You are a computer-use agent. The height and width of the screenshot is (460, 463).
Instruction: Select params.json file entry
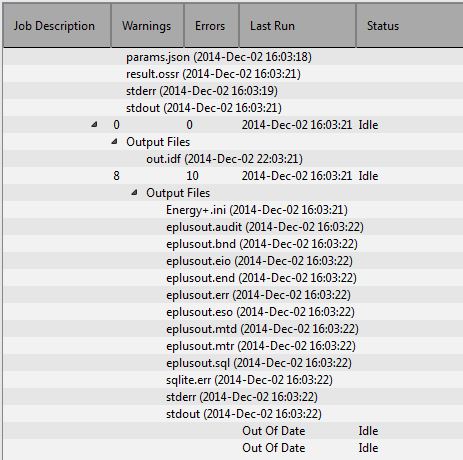tap(219, 57)
